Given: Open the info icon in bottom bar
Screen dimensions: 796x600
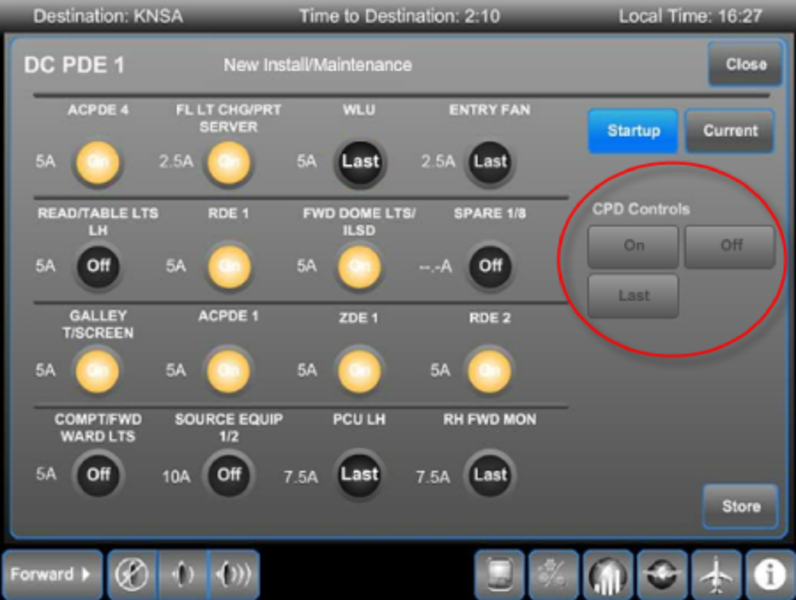Looking at the screenshot, I should 770,574.
